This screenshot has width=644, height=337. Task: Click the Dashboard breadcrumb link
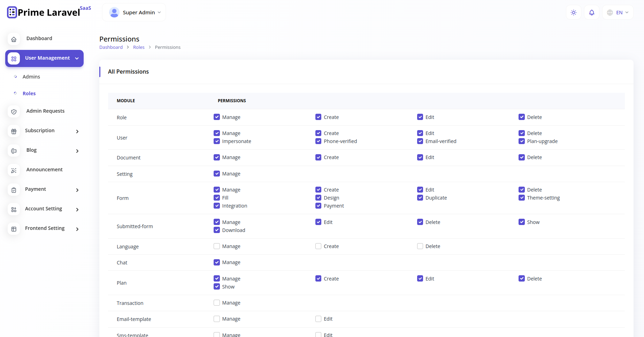pyautogui.click(x=111, y=47)
